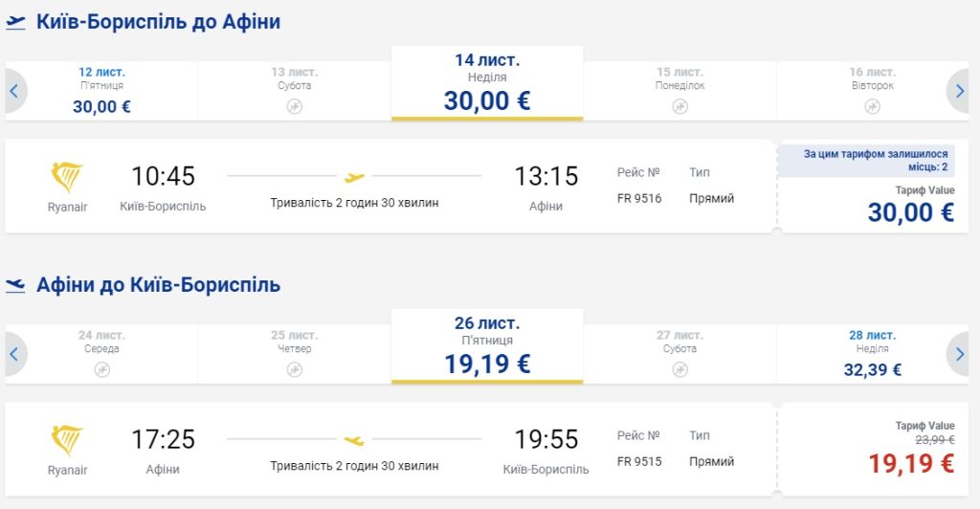
Task: Show earlier return dates with the left arrow
Action: click(14, 355)
